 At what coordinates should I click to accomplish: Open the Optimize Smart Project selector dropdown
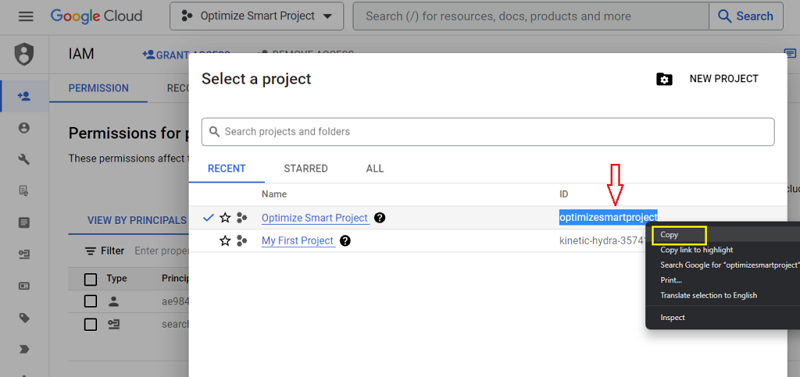(257, 16)
